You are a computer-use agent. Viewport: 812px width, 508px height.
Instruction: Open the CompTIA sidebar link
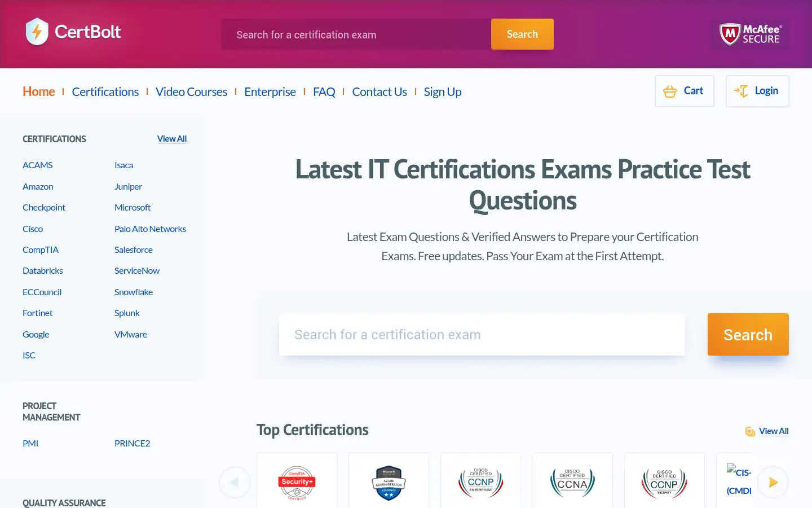click(x=41, y=249)
